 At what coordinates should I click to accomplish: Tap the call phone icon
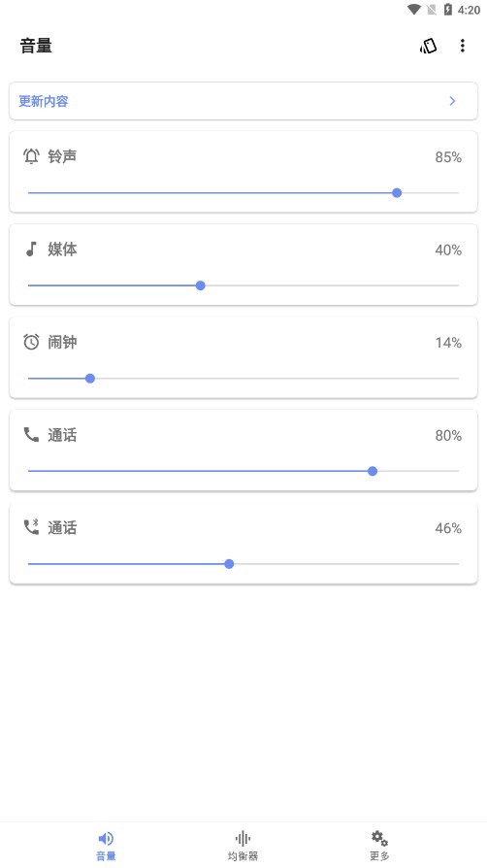(x=32, y=435)
